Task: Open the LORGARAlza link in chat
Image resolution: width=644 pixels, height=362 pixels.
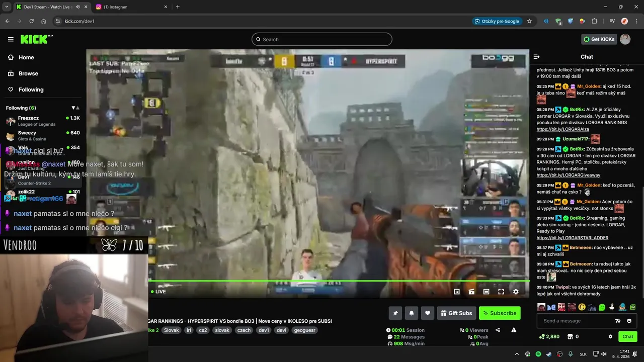Action: tap(562, 129)
